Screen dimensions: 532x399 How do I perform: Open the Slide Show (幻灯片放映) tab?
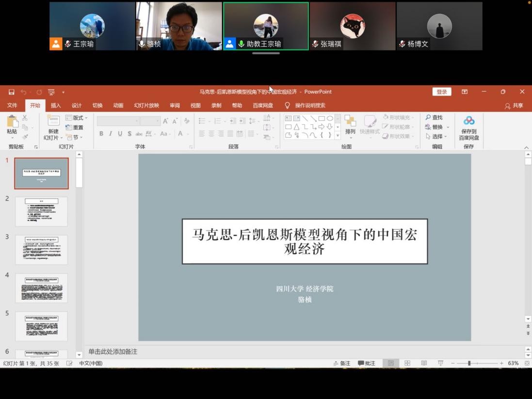pyautogui.click(x=146, y=105)
